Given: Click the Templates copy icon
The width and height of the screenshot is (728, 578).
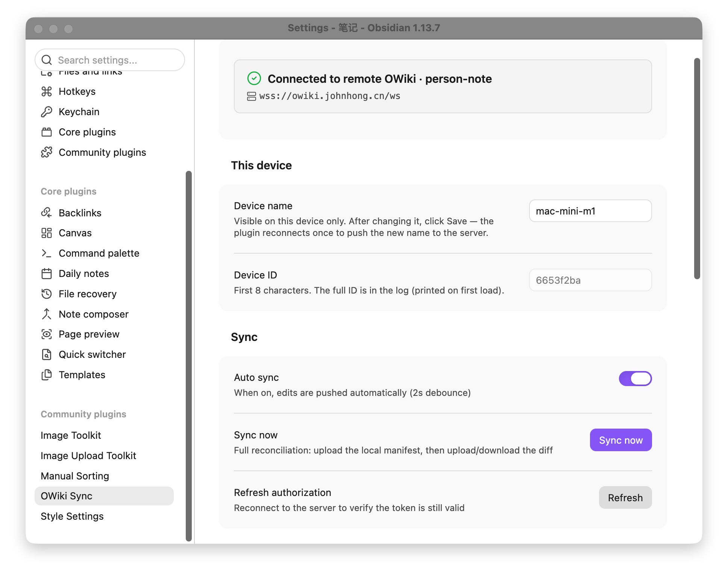Looking at the screenshot, I should pos(47,375).
